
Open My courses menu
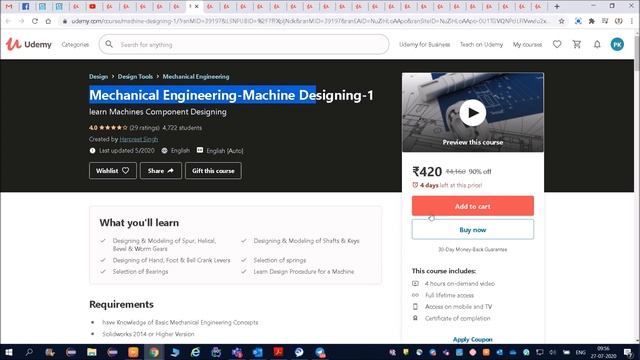coord(527,44)
